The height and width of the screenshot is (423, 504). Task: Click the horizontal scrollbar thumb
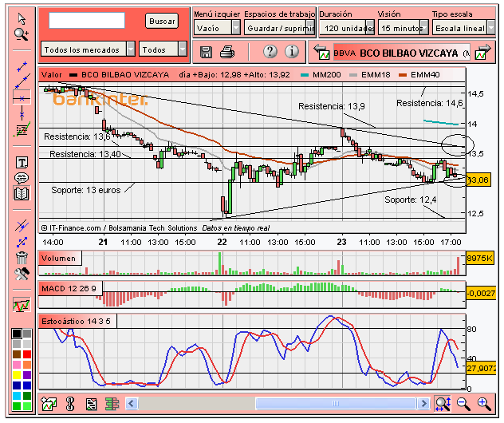coord(336,403)
